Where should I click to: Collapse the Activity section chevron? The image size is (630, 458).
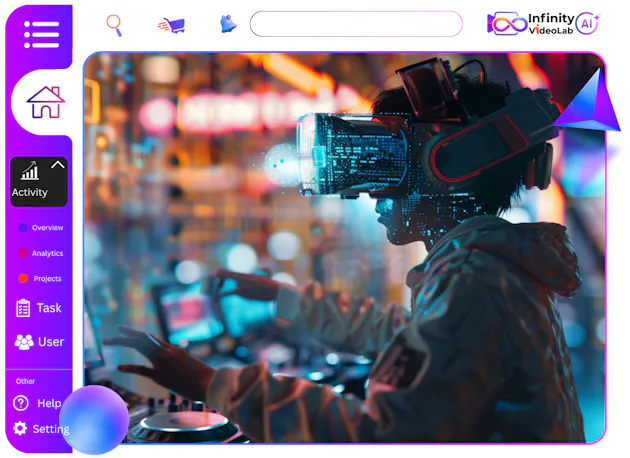57,165
